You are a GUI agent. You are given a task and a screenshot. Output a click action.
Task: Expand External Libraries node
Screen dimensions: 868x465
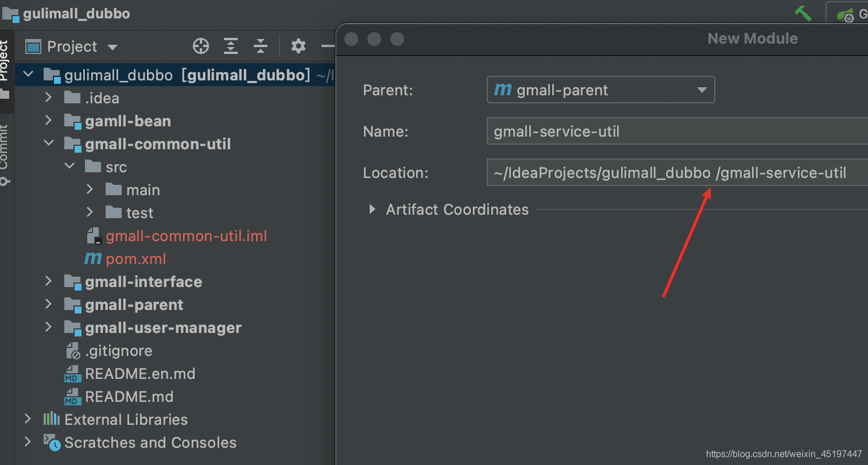[28, 419]
